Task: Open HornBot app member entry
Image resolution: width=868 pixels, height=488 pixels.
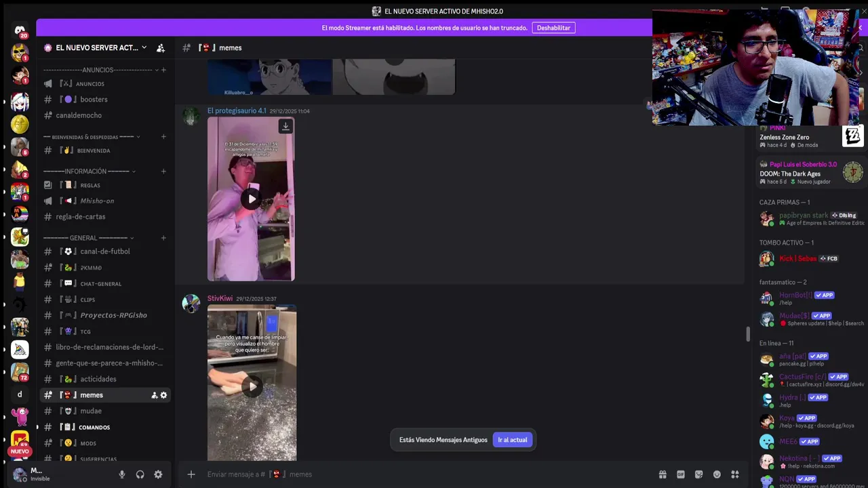Action: tap(812, 298)
